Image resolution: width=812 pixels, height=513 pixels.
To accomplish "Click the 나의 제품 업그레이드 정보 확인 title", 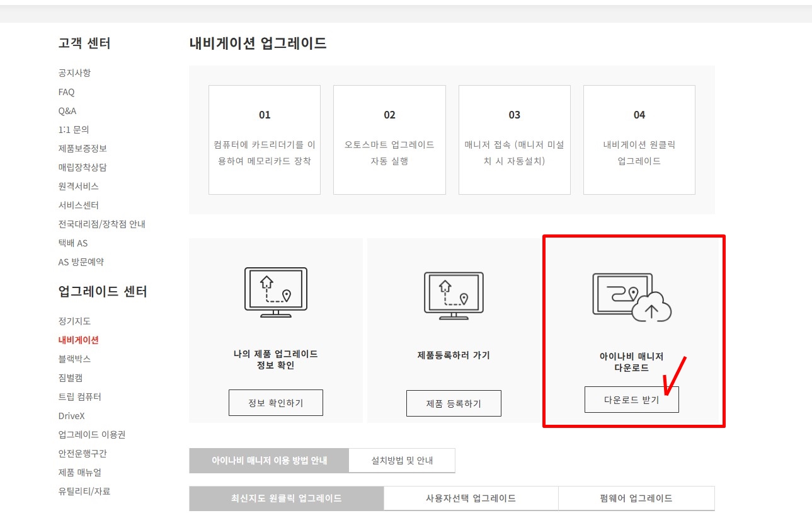I will [275, 360].
